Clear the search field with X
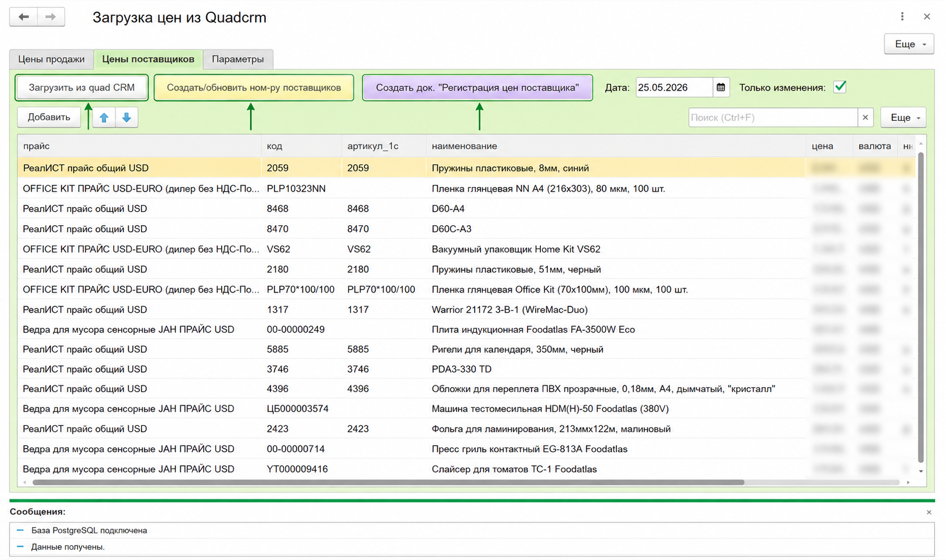The width and height of the screenshot is (946, 560). pyautogui.click(x=865, y=117)
